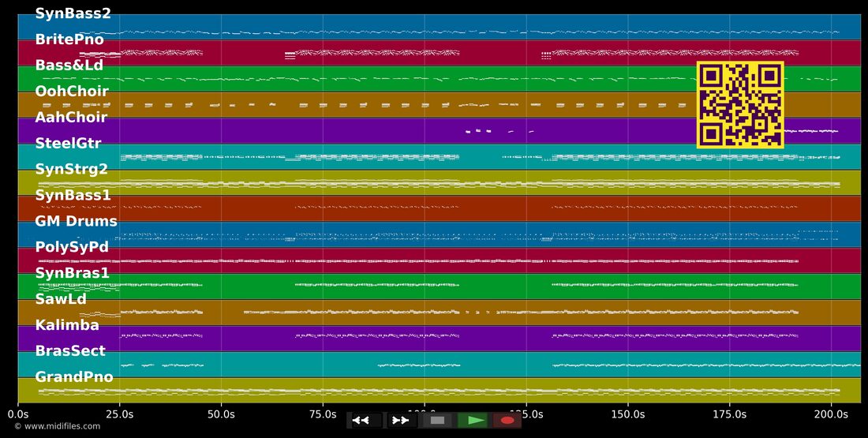The image size is (868, 438).
Task: Click the 0.0s time axis label
Action: coord(18,414)
